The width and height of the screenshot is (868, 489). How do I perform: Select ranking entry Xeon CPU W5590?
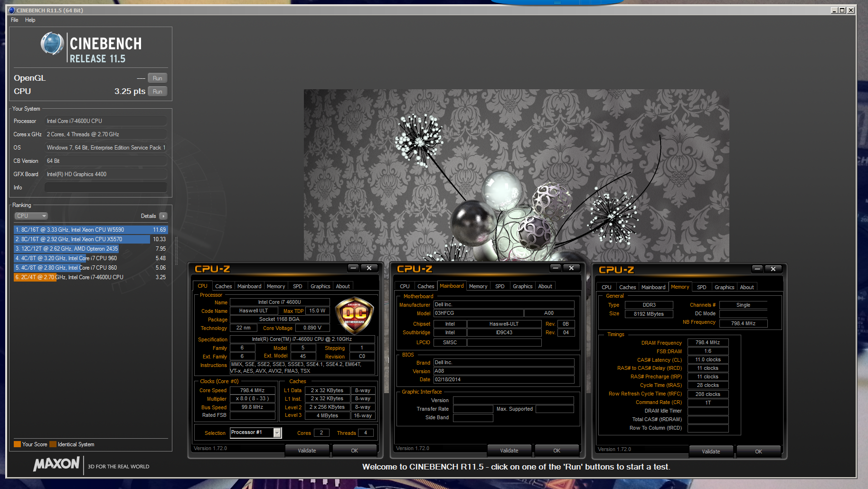pyautogui.click(x=91, y=230)
